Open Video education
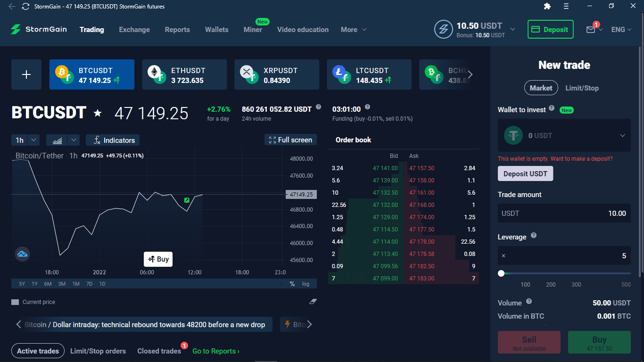Image resolution: width=644 pixels, height=362 pixels. [303, 29]
